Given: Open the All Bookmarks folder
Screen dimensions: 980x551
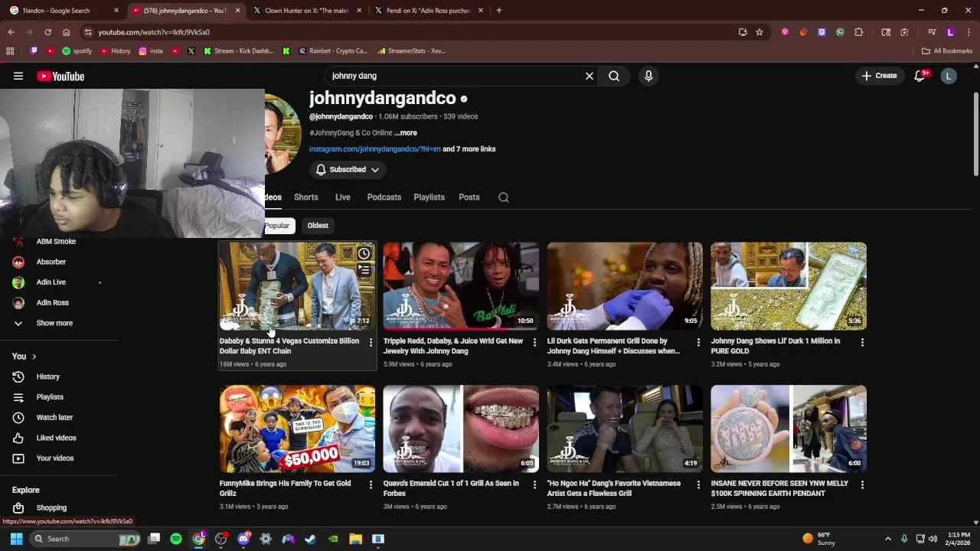Looking at the screenshot, I should (x=947, y=51).
